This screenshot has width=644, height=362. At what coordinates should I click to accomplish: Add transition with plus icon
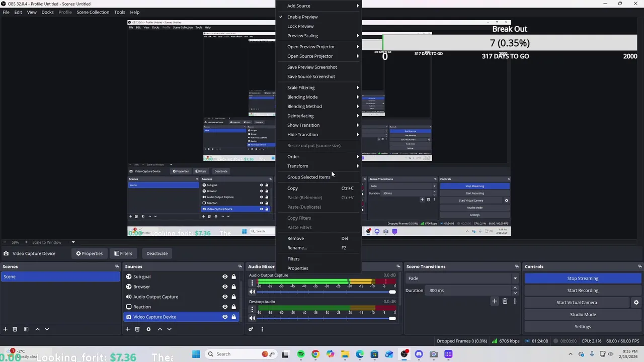coord(495,301)
